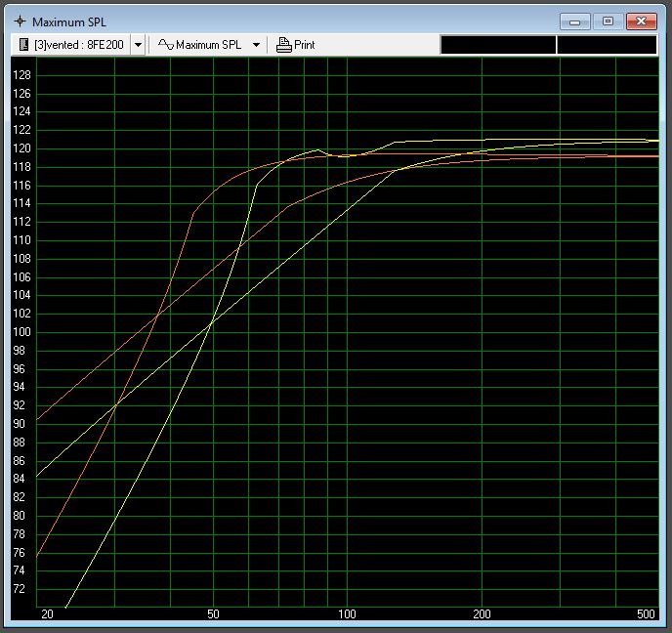This screenshot has height=633, width=672.
Task: Click the crosshair icon in the title bar
Action: 21,21
